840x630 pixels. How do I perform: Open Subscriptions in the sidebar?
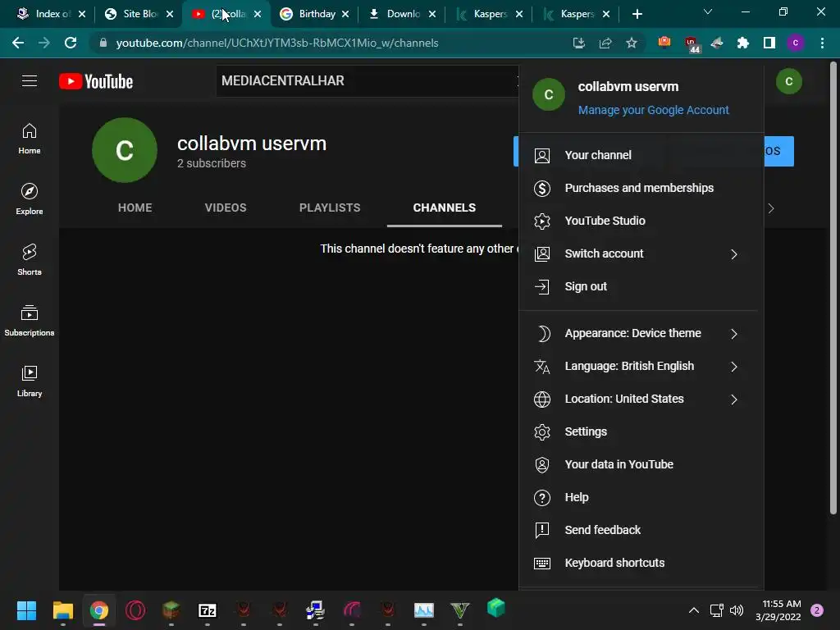click(x=30, y=321)
